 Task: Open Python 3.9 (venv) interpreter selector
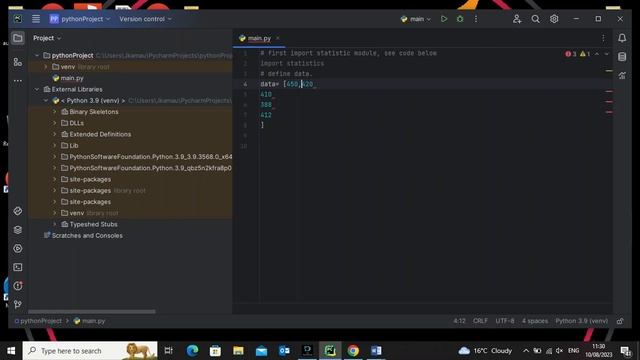pyautogui.click(x=581, y=321)
